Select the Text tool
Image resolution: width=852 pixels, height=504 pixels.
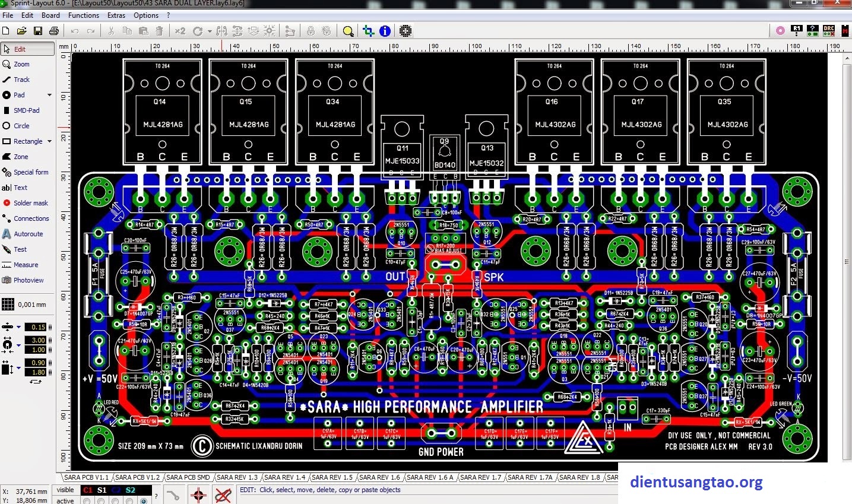click(x=20, y=187)
